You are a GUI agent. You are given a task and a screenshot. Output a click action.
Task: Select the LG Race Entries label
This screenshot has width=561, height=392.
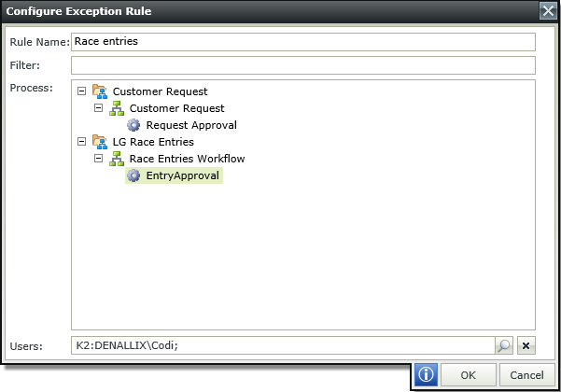coord(153,142)
